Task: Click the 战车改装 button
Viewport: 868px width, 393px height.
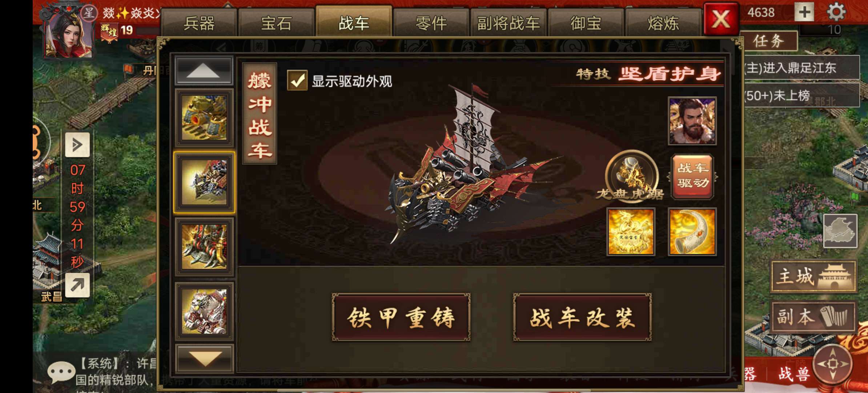Action: [x=582, y=317]
